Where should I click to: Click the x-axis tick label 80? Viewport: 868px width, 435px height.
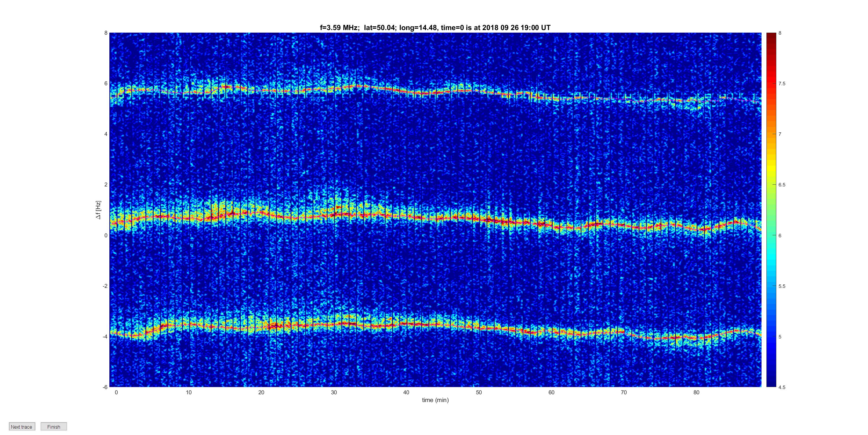point(696,392)
